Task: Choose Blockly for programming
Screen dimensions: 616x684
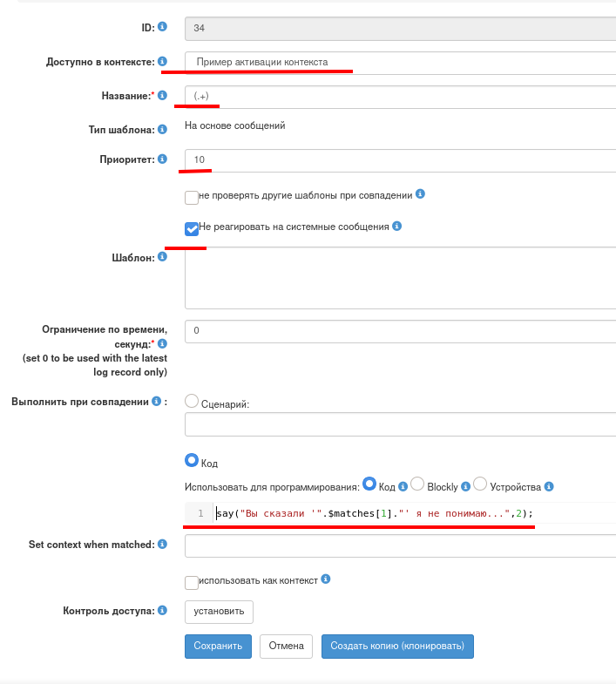Action: point(417,484)
